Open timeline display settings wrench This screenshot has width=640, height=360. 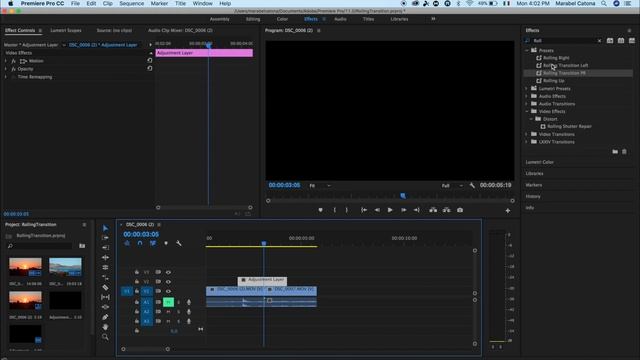pos(179,243)
